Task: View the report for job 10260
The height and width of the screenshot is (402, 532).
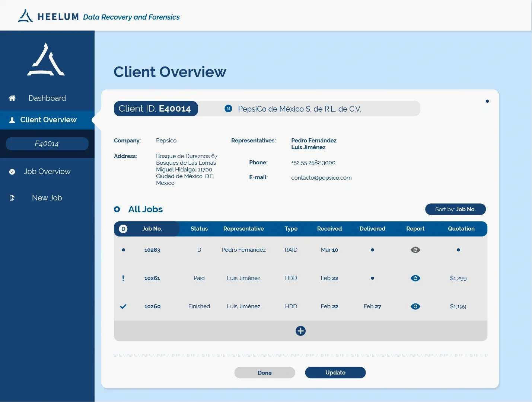Action: point(415,306)
